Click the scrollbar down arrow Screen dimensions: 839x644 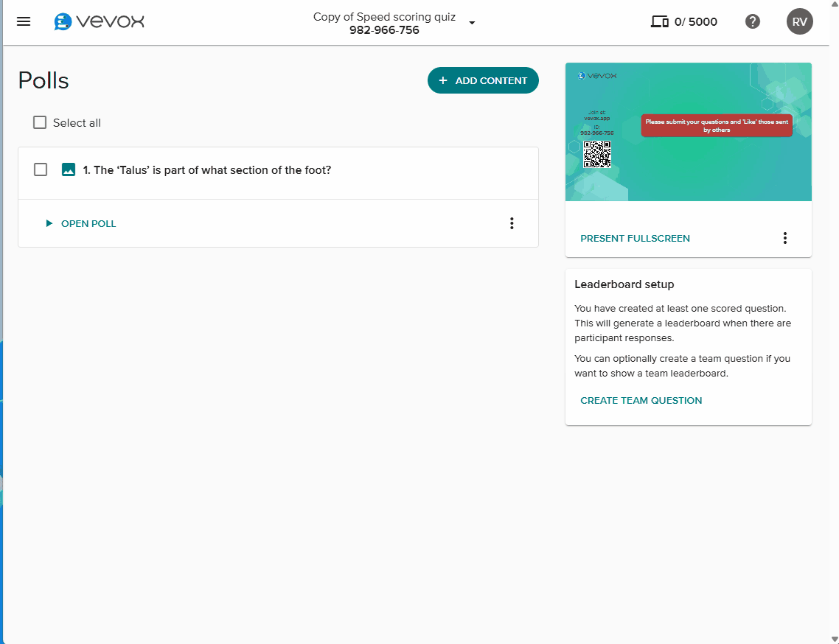834,640
